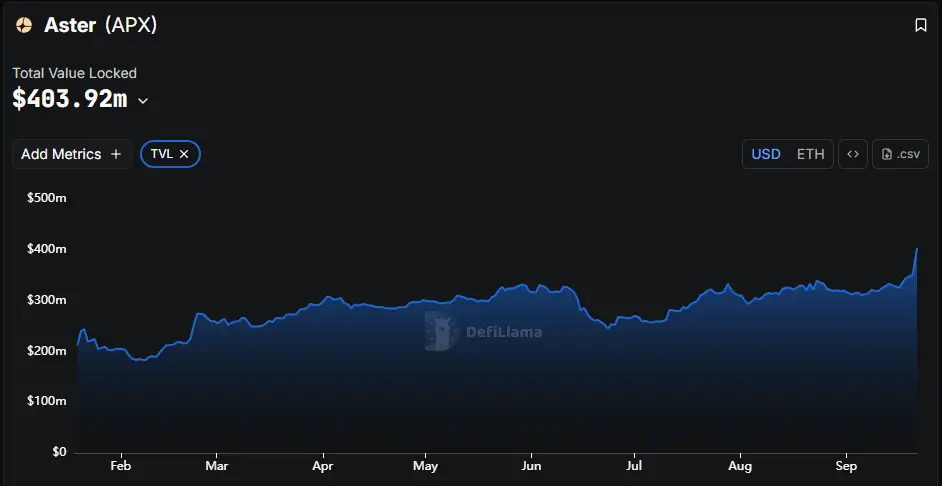Open the embed code icon
This screenshot has width=942, height=486.
pyautogui.click(x=853, y=154)
